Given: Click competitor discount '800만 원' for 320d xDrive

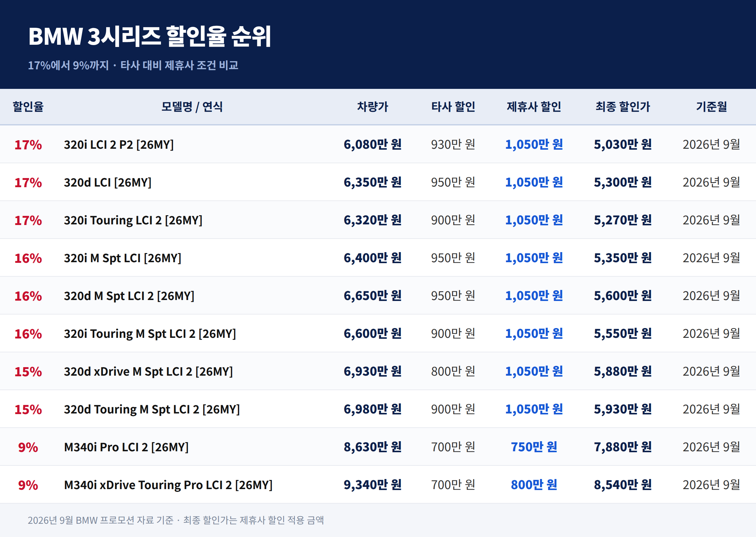Looking at the screenshot, I should 453,371.
